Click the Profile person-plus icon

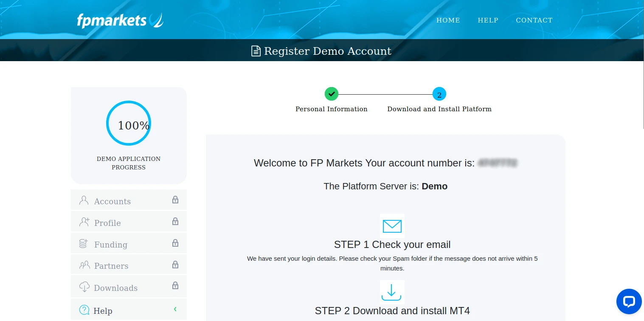tap(84, 222)
